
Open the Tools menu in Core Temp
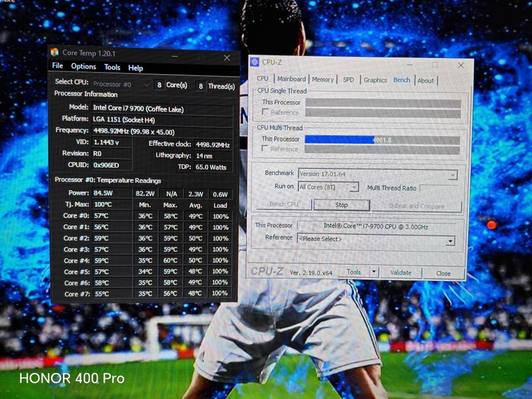coord(112,67)
